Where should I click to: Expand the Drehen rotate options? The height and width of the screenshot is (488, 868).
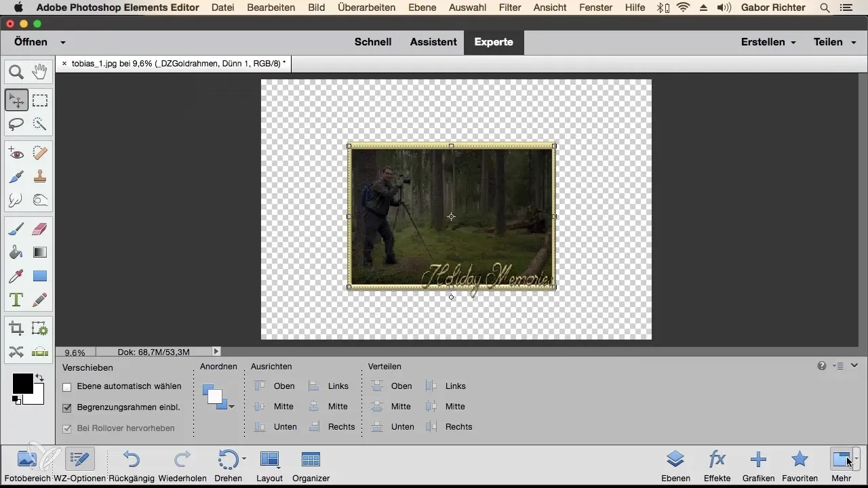click(x=243, y=459)
